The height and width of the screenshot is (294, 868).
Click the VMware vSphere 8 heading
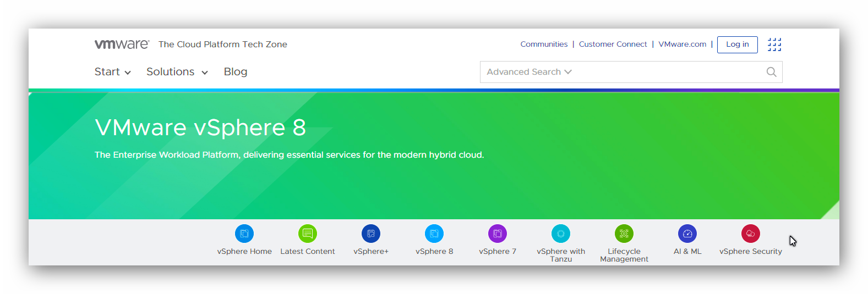(x=200, y=127)
